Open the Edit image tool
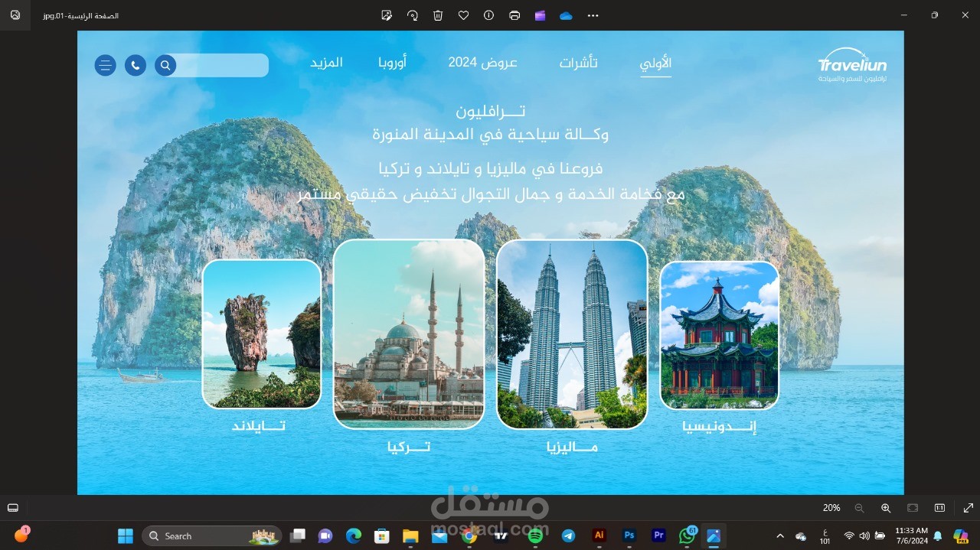The width and height of the screenshot is (980, 550). tap(387, 15)
